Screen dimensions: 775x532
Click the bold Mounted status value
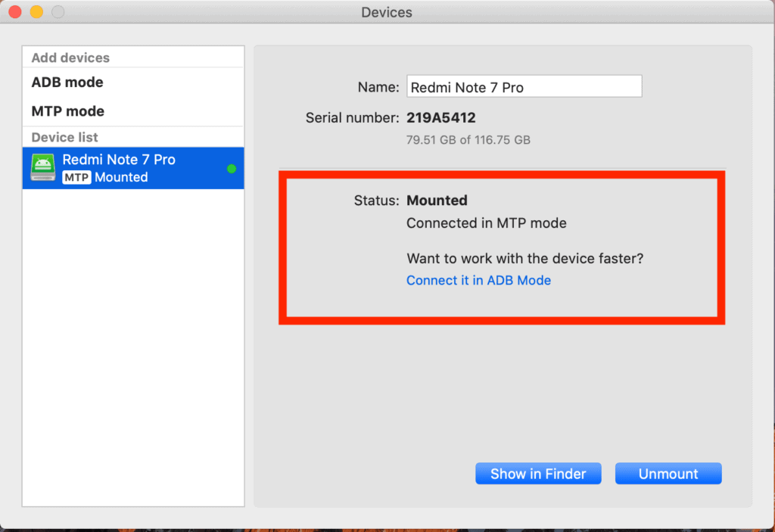tap(437, 201)
